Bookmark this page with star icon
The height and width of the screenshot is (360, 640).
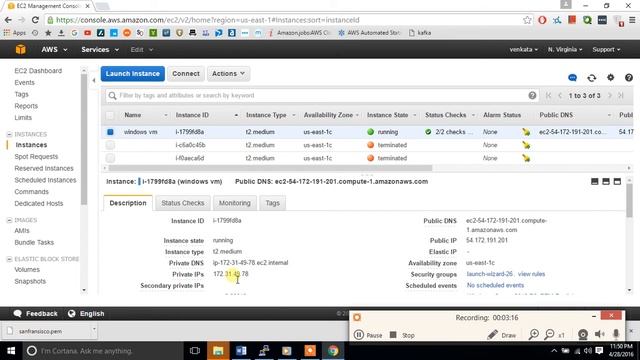point(527,20)
